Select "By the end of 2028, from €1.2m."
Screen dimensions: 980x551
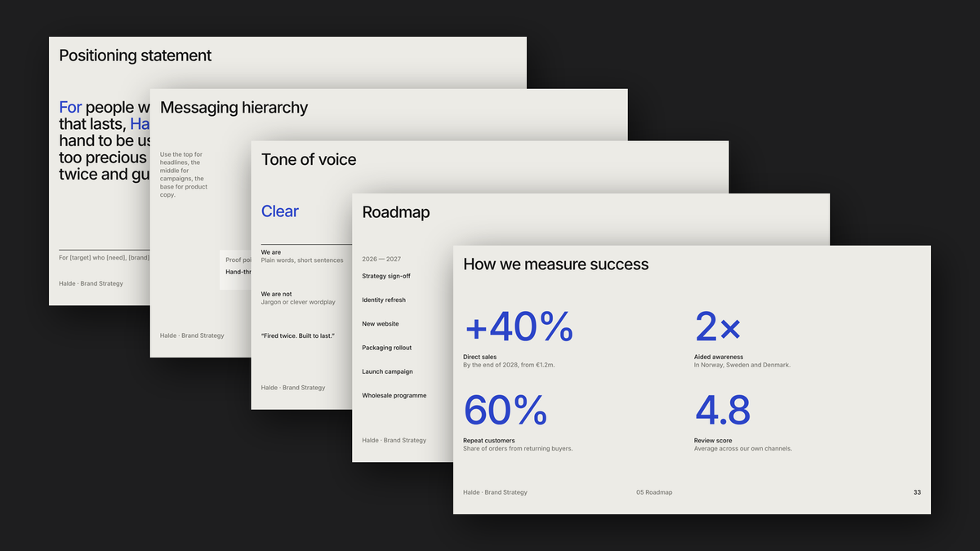click(x=509, y=365)
